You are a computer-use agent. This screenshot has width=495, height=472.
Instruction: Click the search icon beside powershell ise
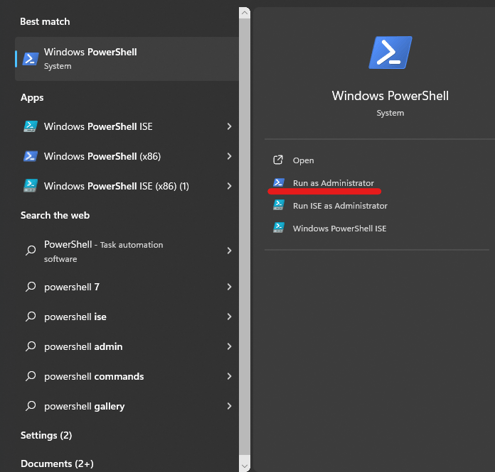[31, 316]
